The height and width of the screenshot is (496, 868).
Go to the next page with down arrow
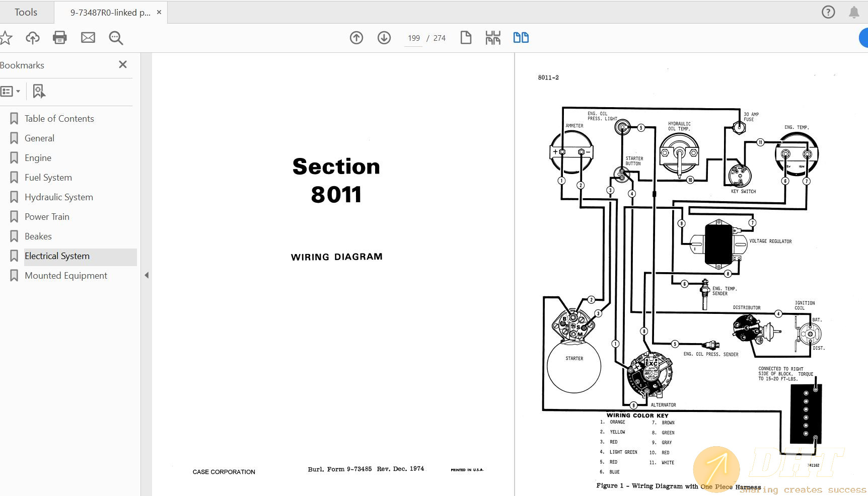pos(383,37)
